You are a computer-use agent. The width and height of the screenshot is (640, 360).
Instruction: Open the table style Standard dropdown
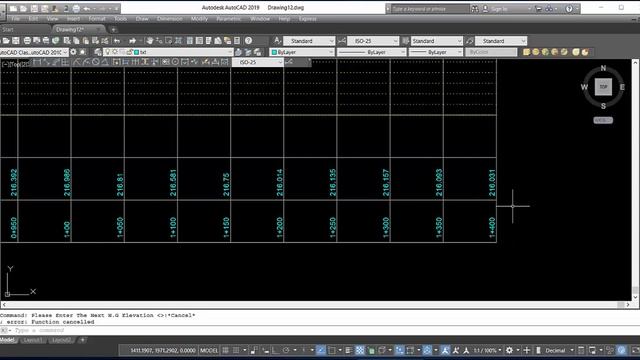point(437,41)
